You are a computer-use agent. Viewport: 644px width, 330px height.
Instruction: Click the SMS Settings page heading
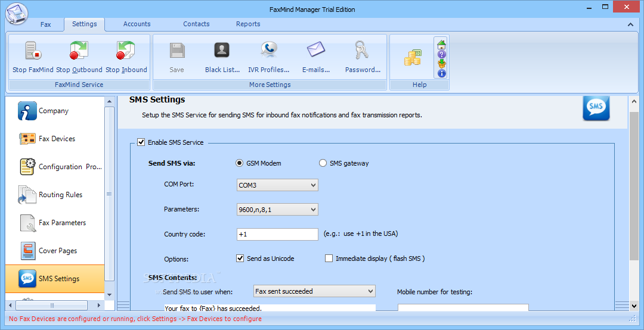pos(157,99)
